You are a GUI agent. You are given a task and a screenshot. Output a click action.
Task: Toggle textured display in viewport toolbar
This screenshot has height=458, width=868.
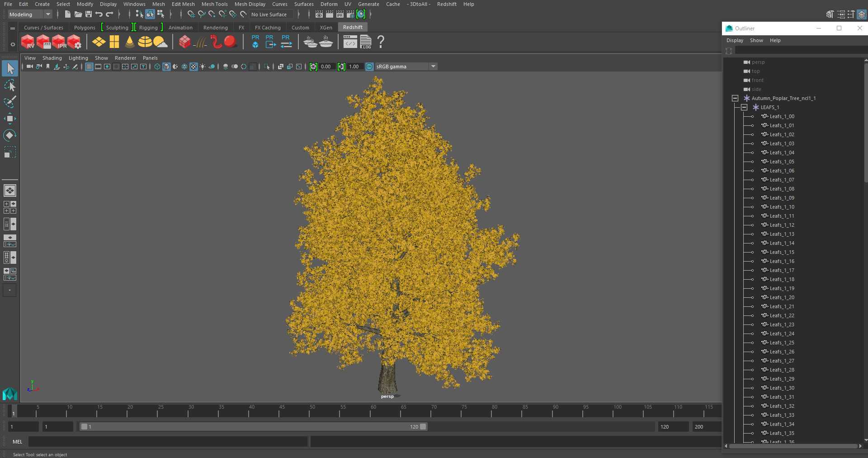pos(193,67)
